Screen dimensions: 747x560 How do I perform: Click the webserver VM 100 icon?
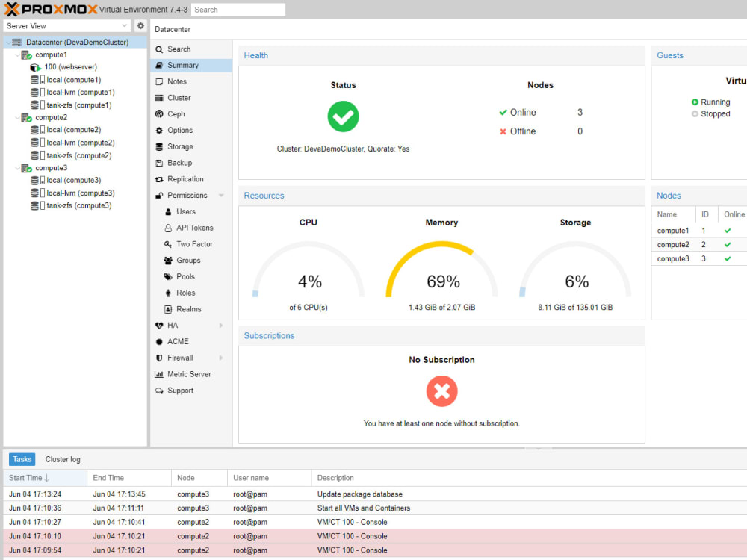coord(36,68)
